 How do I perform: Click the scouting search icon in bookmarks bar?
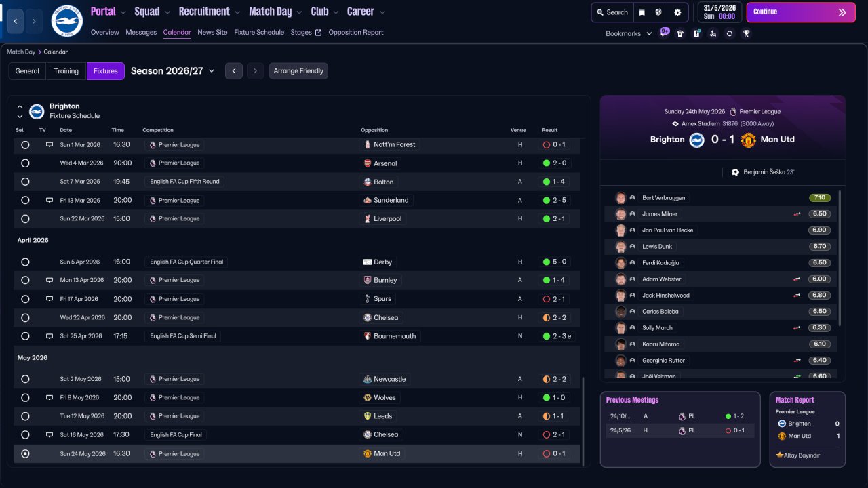coord(713,33)
